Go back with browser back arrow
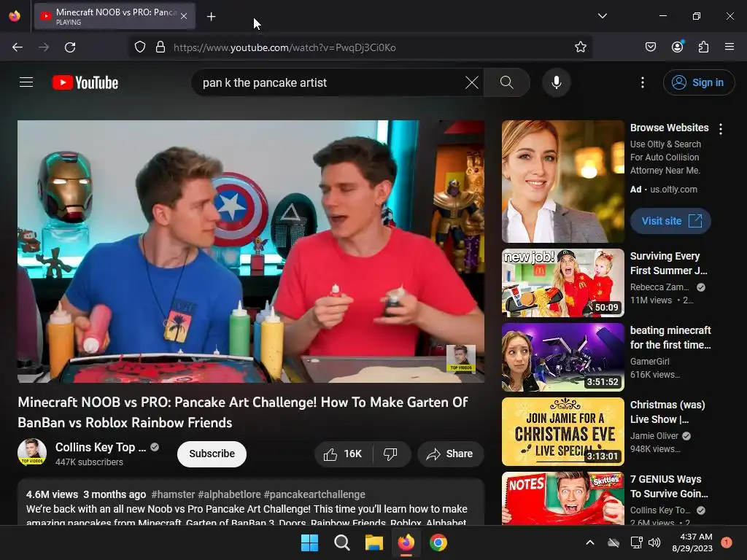 click(x=18, y=47)
